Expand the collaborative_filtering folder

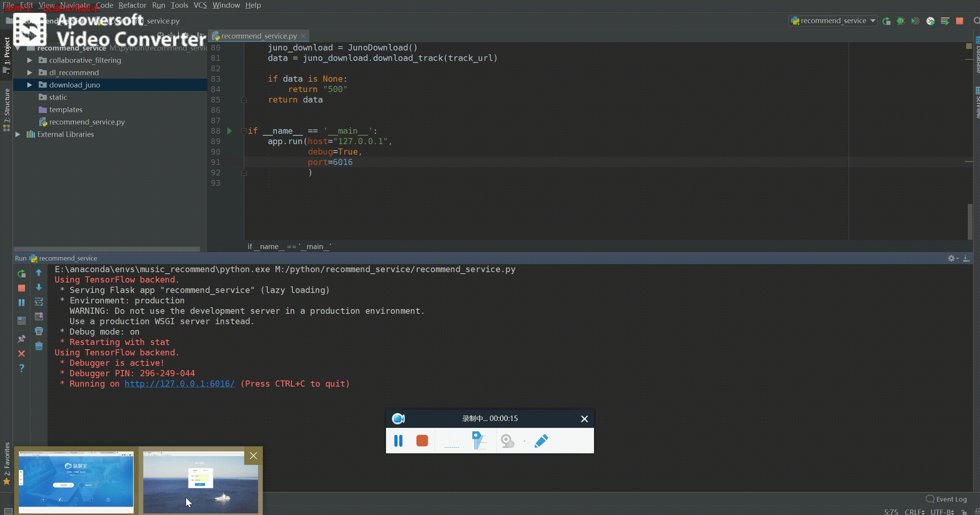[x=30, y=60]
